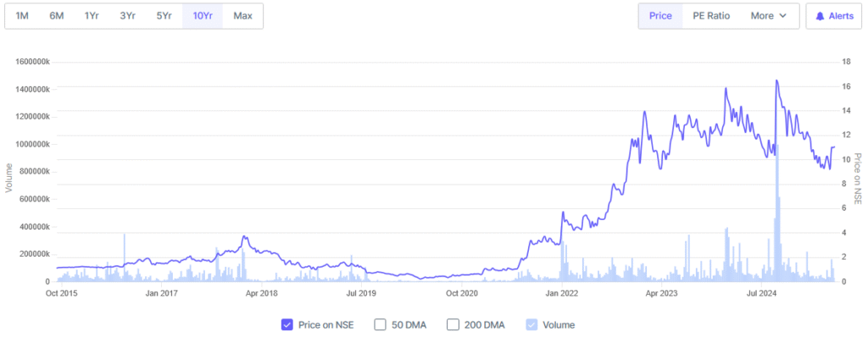The height and width of the screenshot is (337, 868).
Task: Toggle the Volume checkbox off
Action: point(531,325)
